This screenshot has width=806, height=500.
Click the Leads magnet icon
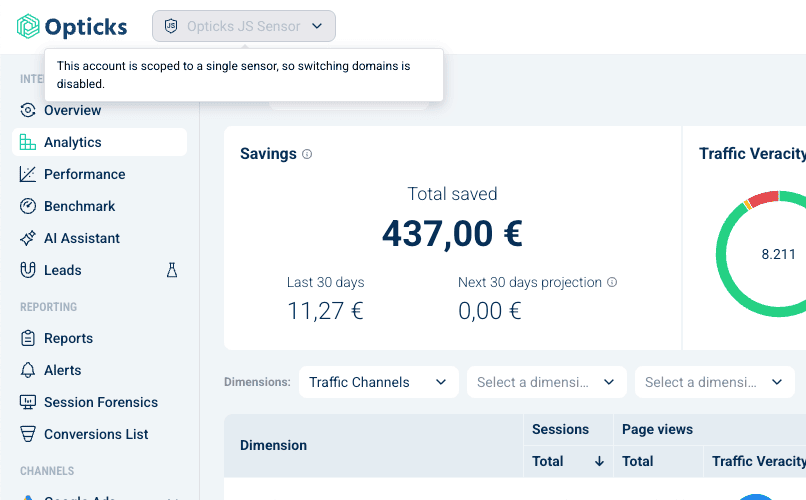(28, 270)
